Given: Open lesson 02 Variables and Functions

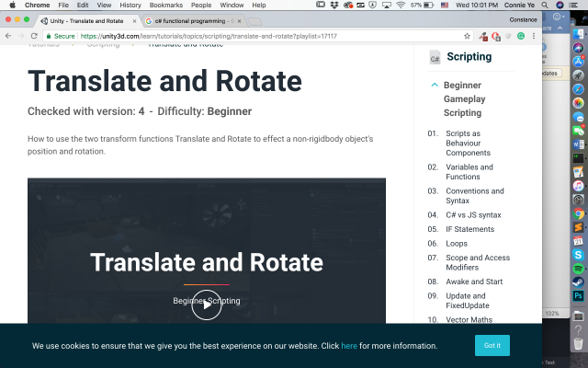Looking at the screenshot, I should coord(469,172).
